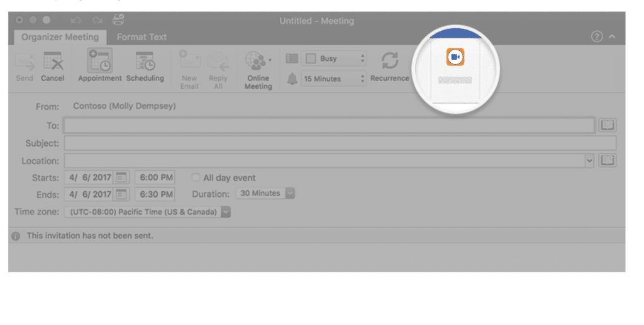This screenshot has height=325, width=644.
Task: Click the Ends date field 4/6/2017
Action: [90, 194]
